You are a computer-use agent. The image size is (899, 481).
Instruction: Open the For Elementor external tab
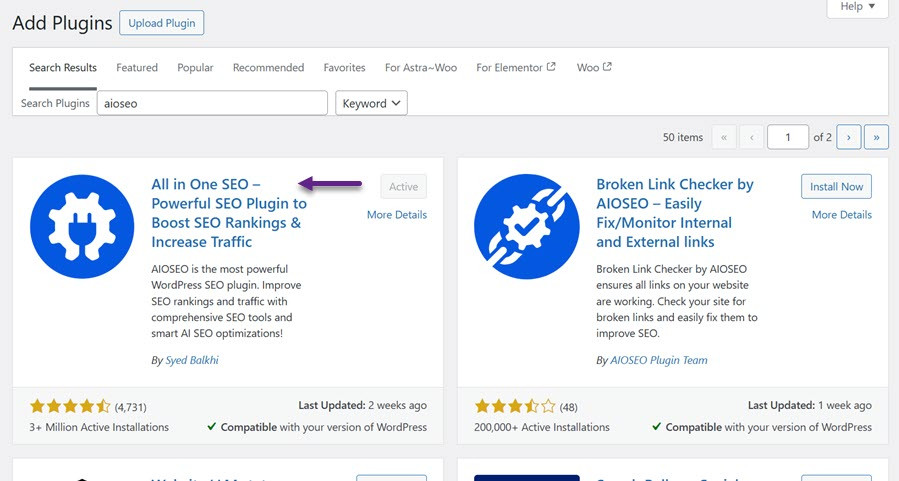pos(516,68)
